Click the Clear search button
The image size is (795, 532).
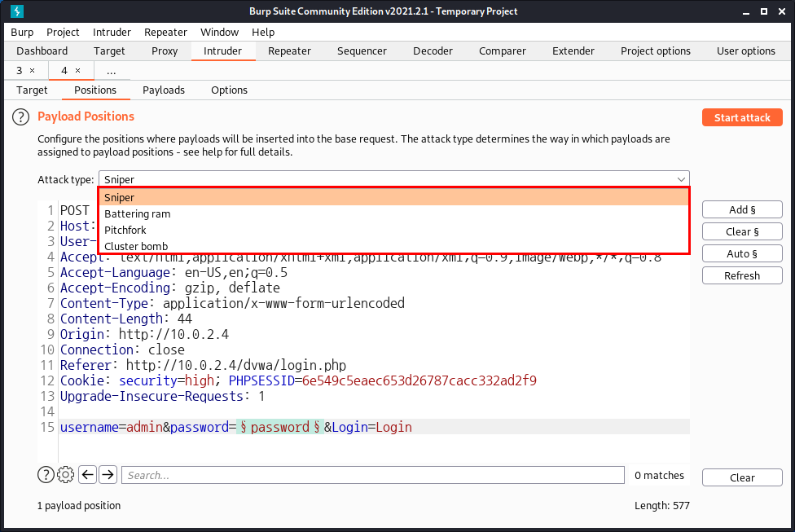tap(742, 477)
